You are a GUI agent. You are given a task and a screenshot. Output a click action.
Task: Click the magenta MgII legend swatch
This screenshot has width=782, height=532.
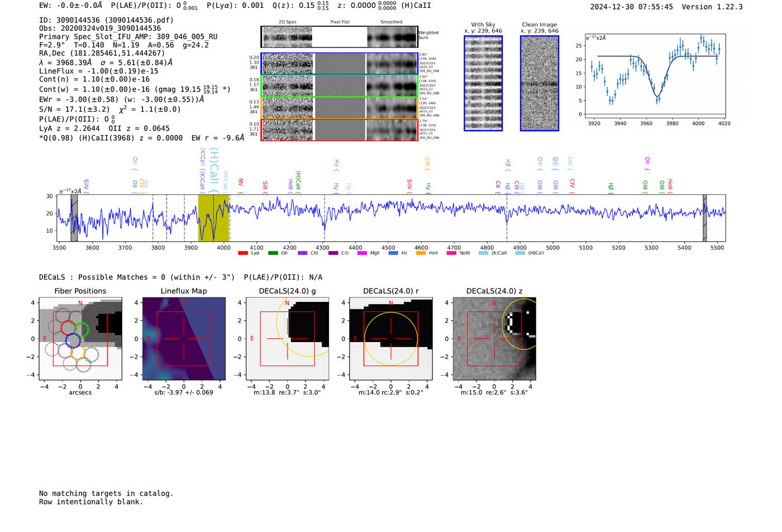click(x=362, y=253)
